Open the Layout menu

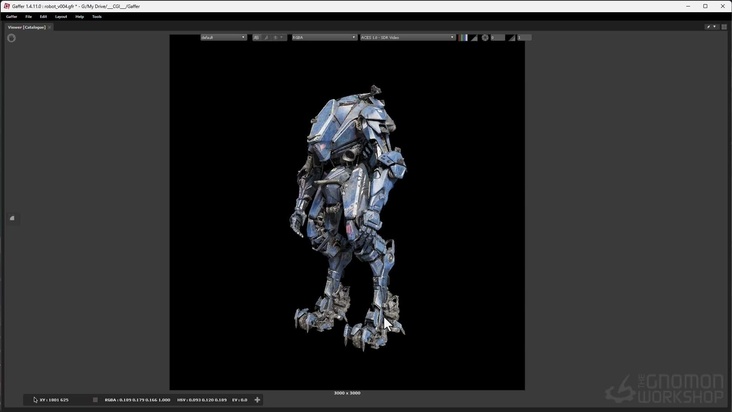click(x=61, y=16)
